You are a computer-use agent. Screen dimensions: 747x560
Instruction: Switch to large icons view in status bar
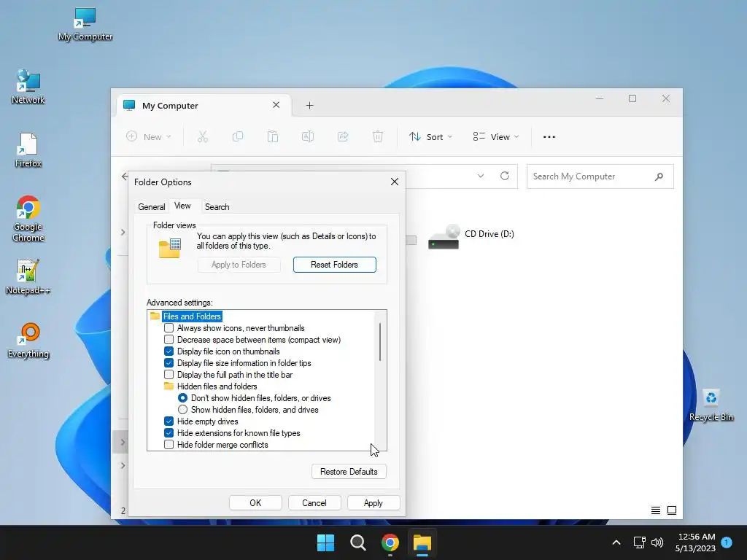point(672,510)
